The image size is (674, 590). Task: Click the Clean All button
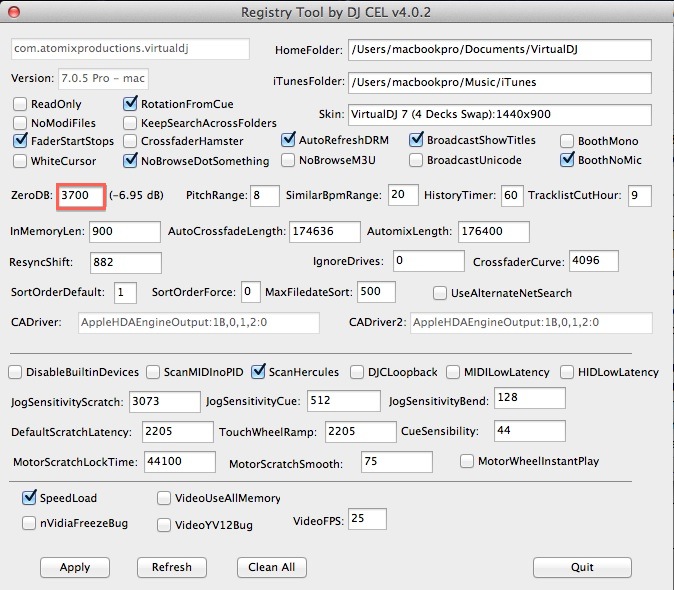pos(272,567)
